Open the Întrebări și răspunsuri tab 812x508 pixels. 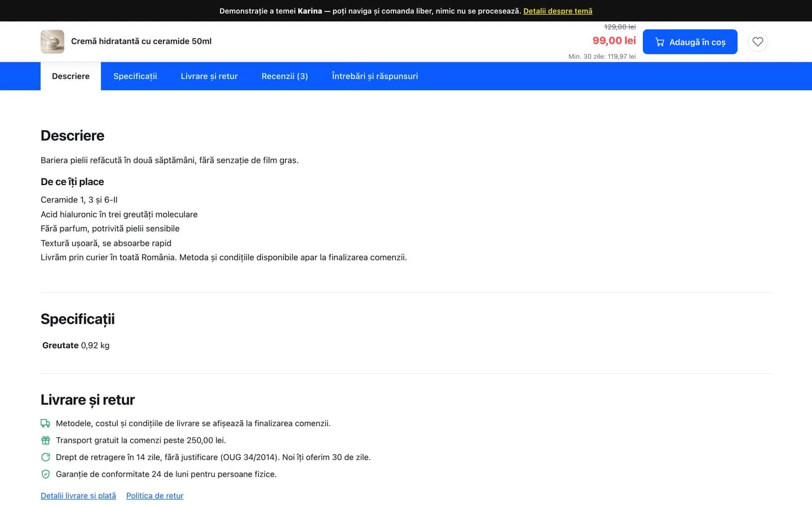click(375, 76)
